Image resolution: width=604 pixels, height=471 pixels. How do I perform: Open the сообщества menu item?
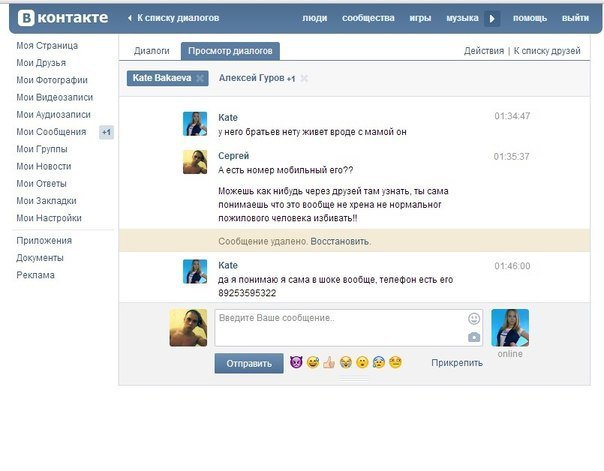tap(368, 18)
